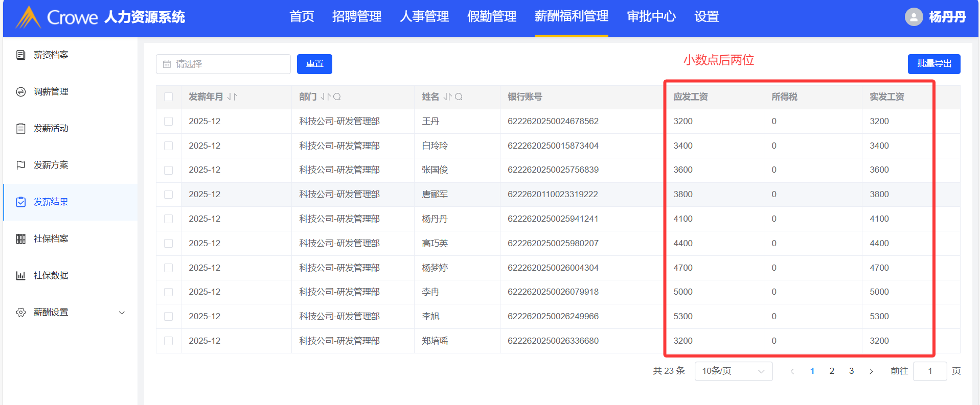
Task: Click the 重置 button
Action: (314, 64)
